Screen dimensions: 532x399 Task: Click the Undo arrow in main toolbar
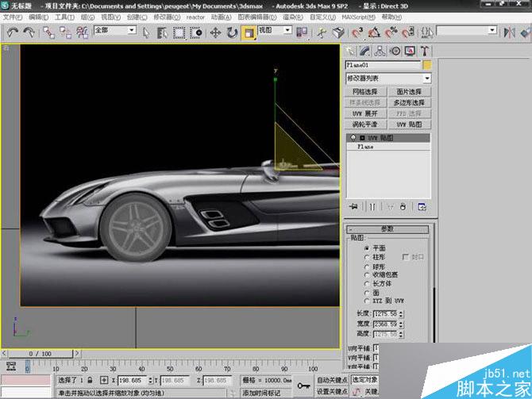[13, 33]
